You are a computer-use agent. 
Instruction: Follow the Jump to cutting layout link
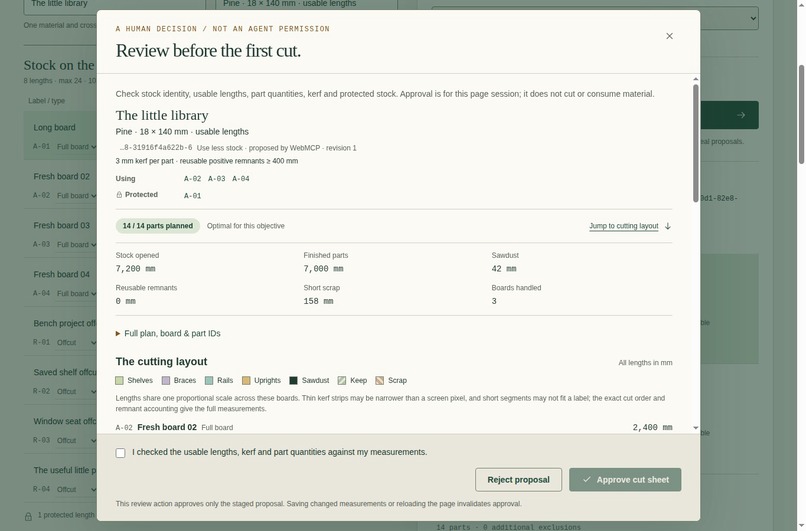(624, 226)
